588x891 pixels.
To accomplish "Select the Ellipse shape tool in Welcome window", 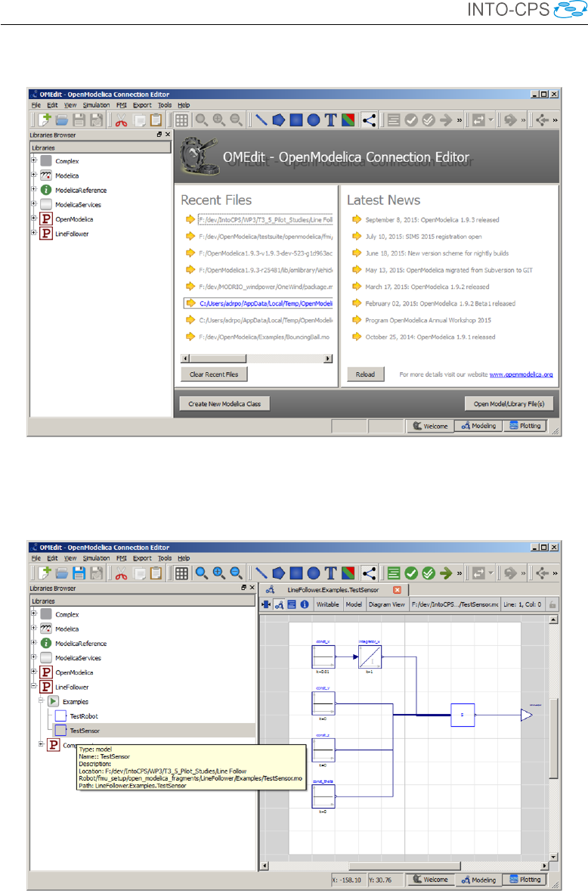I will coord(314,120).
